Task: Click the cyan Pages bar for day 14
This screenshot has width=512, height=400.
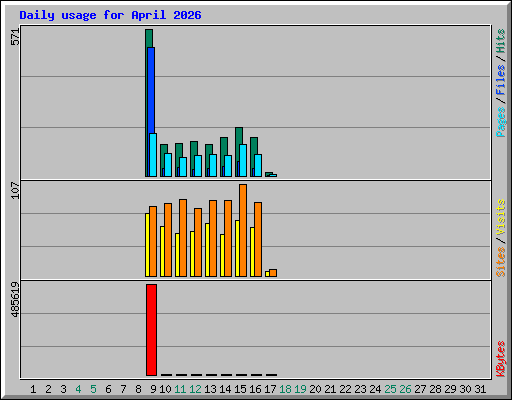Action: coord(228,166)
